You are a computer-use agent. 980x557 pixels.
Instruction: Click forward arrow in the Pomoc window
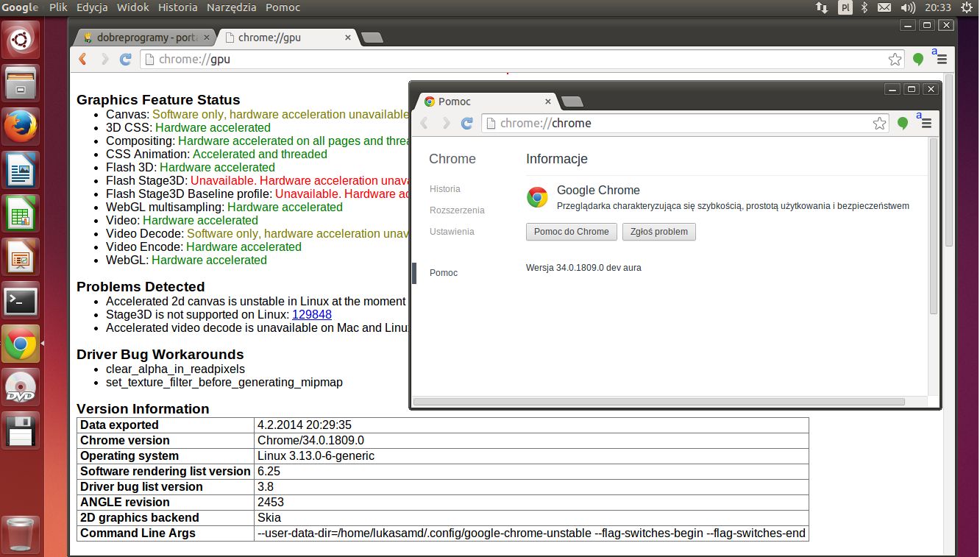tap(446, 123)
